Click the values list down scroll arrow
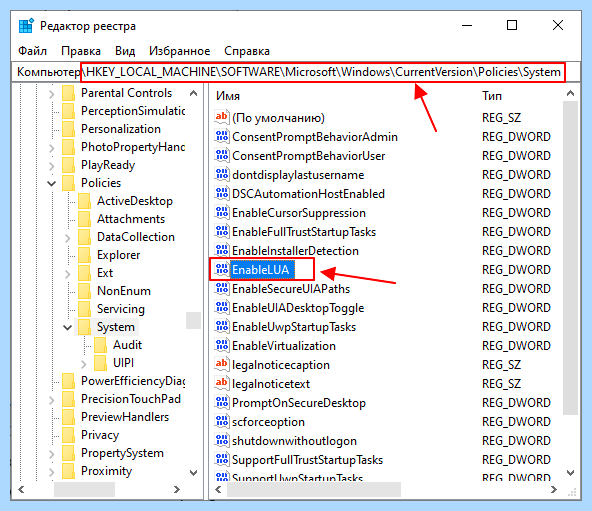592x511 pixels. [x=570, y=472]
